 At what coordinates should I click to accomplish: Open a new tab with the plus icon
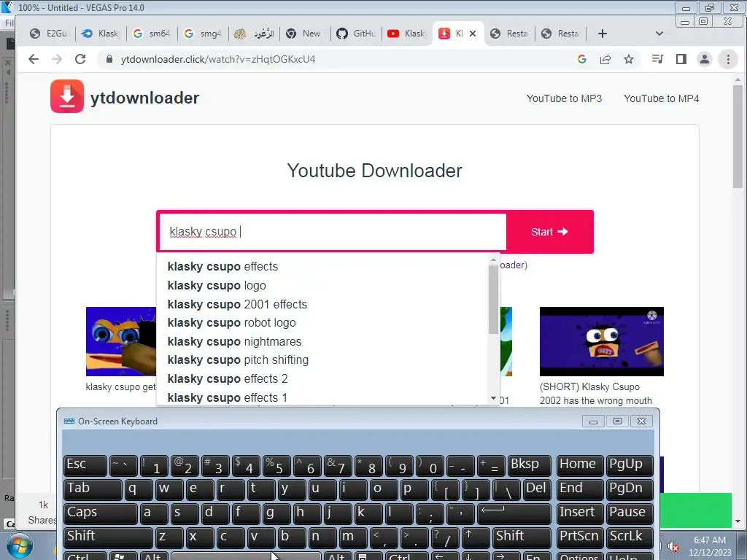[x=602, y=34]
